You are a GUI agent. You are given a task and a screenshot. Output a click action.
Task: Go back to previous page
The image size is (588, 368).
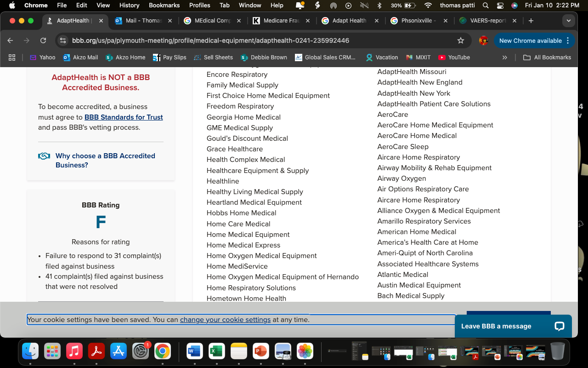(11, 40)
